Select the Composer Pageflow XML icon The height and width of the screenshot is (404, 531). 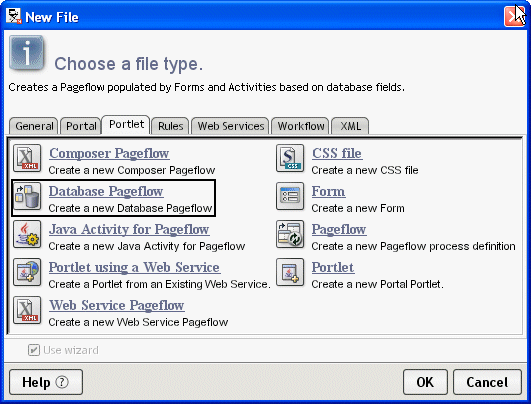pos(27,158)
